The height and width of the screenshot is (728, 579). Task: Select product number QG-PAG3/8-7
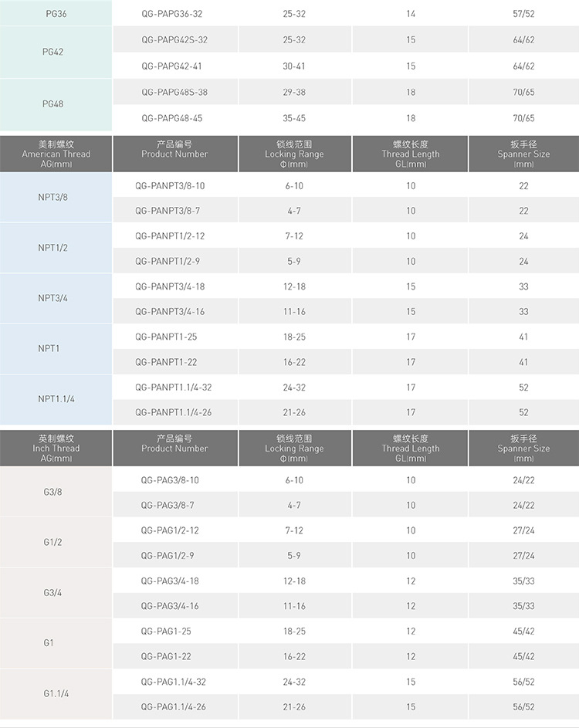(168, 505)
